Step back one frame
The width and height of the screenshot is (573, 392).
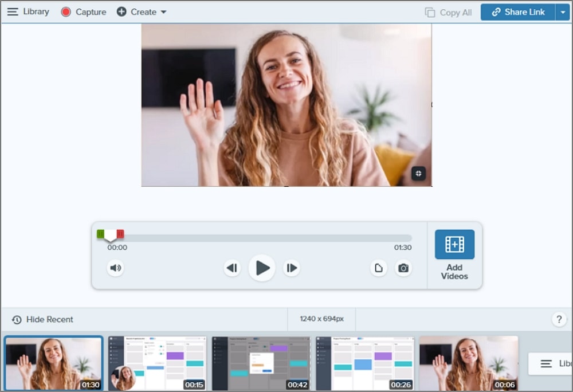[x=232, y=268]
